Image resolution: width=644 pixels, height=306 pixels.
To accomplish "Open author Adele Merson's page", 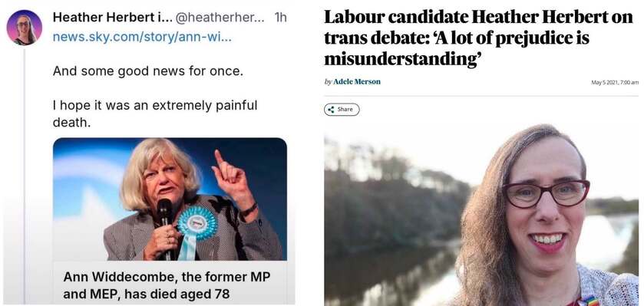I will pyautogui.click(x=357, y=81).
